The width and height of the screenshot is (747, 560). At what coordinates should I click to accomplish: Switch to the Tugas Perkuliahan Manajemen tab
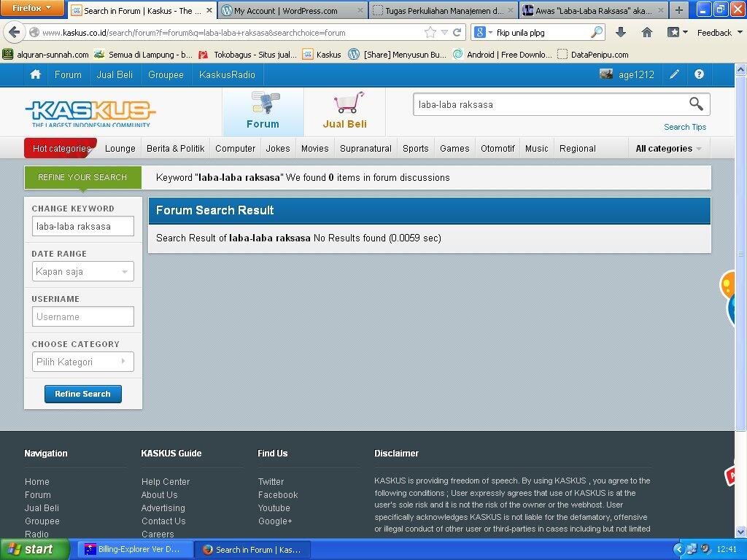pos(444,10)
